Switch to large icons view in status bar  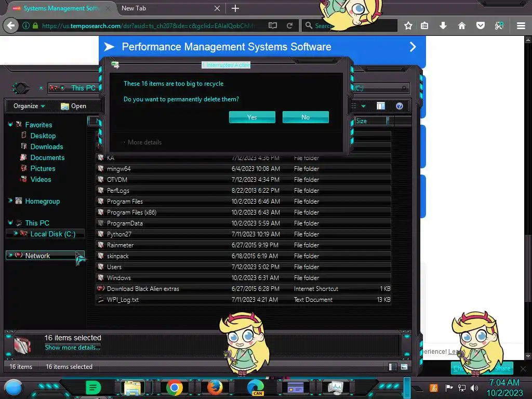tap(404, 367)
